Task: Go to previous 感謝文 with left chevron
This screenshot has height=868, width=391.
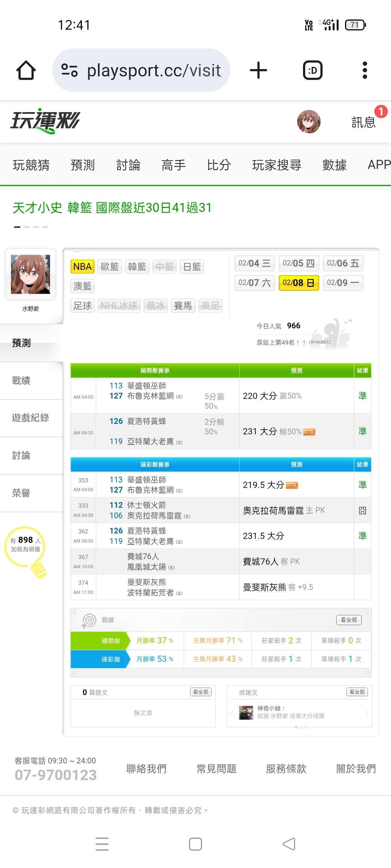Action: [232, 712]
